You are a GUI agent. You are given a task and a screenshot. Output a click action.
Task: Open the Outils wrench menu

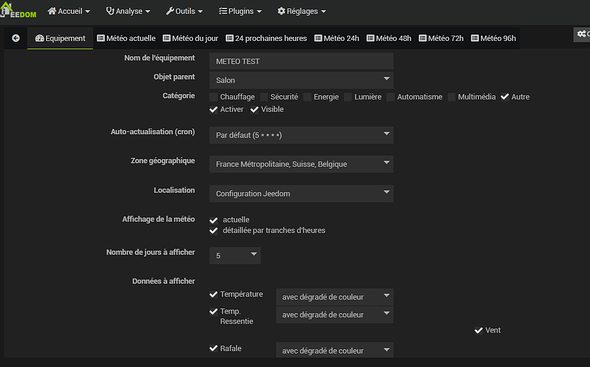point(184,11)
